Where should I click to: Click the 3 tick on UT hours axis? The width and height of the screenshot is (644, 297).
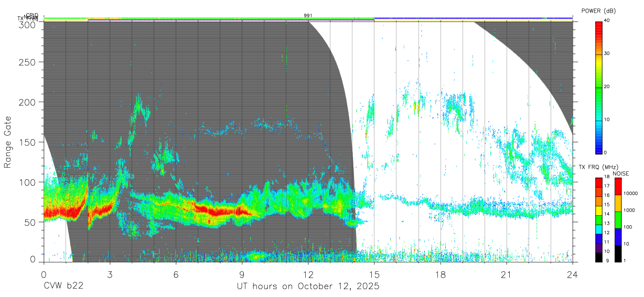point(110,274)
